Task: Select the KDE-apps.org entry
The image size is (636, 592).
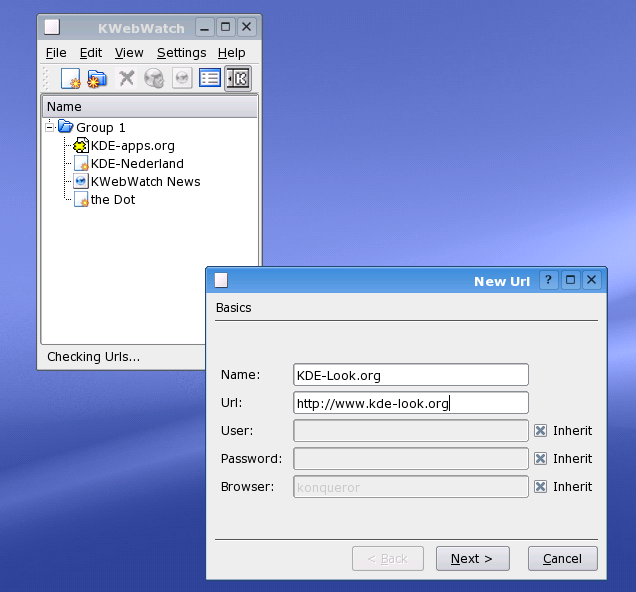Action: 133,146
